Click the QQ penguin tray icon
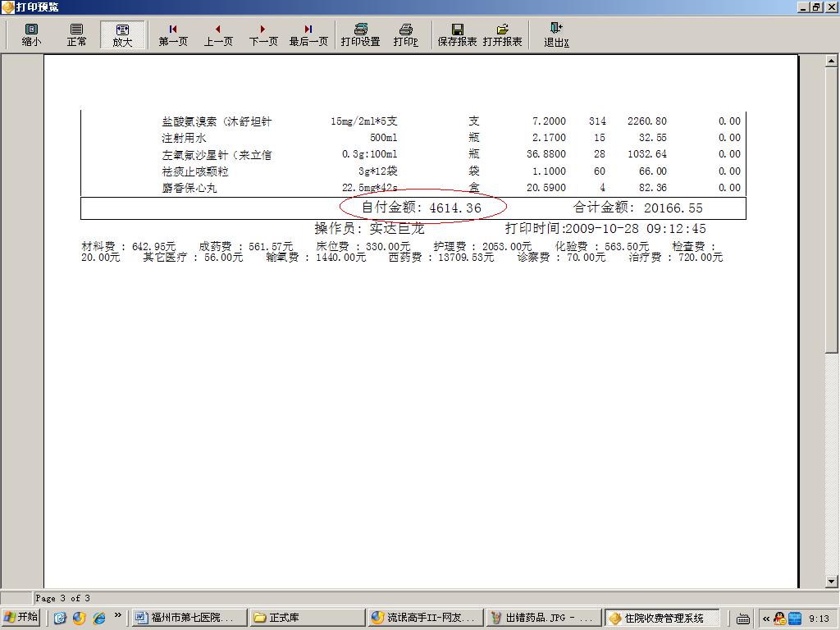 point(780,619)
